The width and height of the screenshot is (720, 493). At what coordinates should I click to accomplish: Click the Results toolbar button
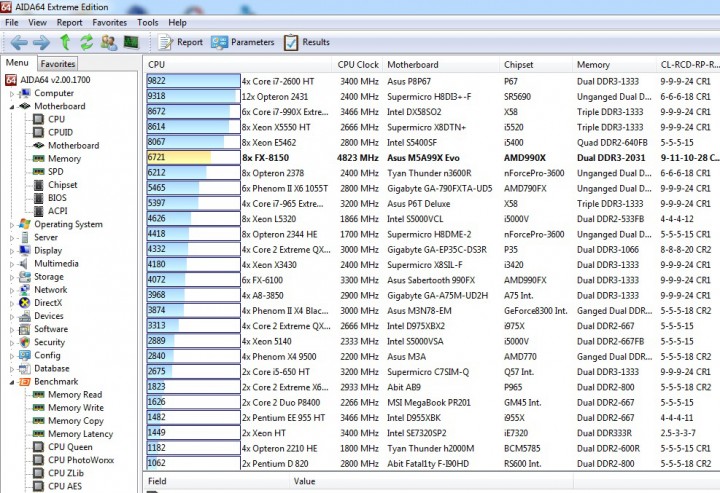point(306,42)
